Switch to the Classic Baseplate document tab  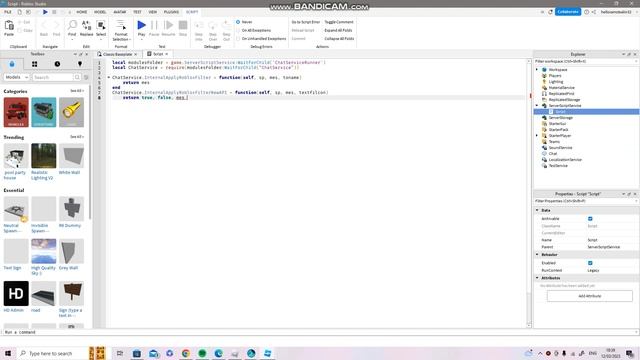(x=117, y=54)
